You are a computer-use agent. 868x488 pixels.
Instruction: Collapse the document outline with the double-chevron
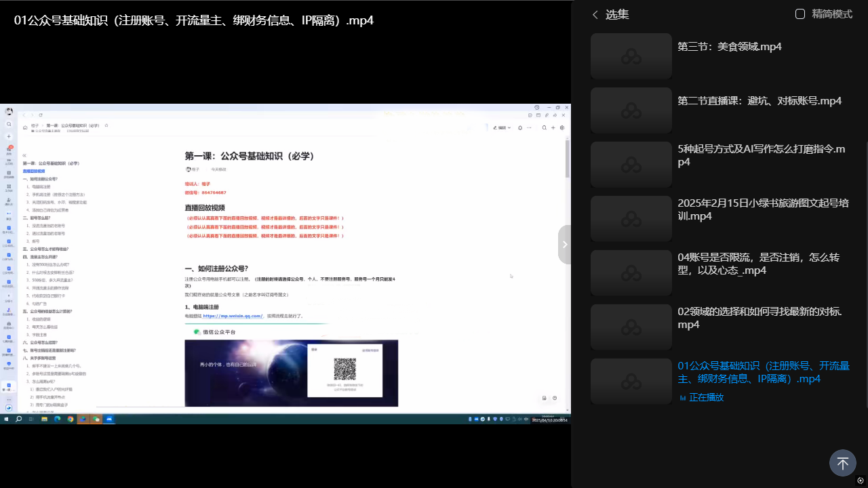click(24, 155)
